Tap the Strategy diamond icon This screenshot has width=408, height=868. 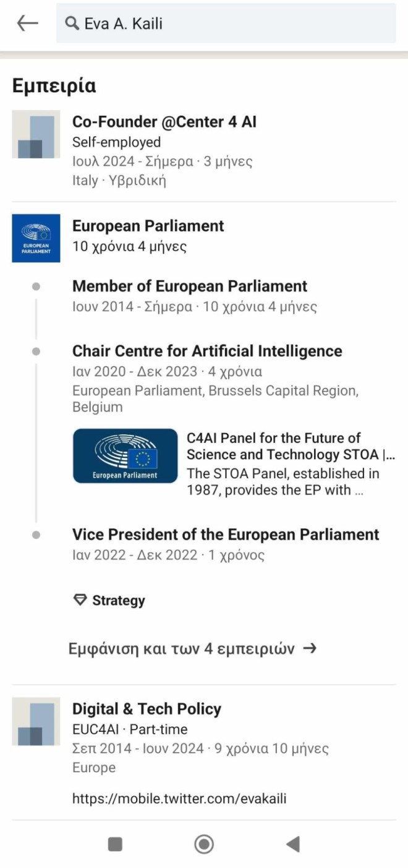coord(80,600)
